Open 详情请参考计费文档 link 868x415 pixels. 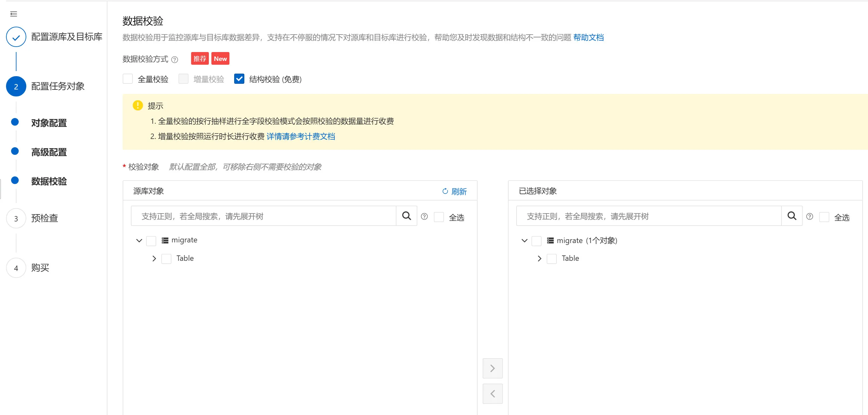[301, 136]
